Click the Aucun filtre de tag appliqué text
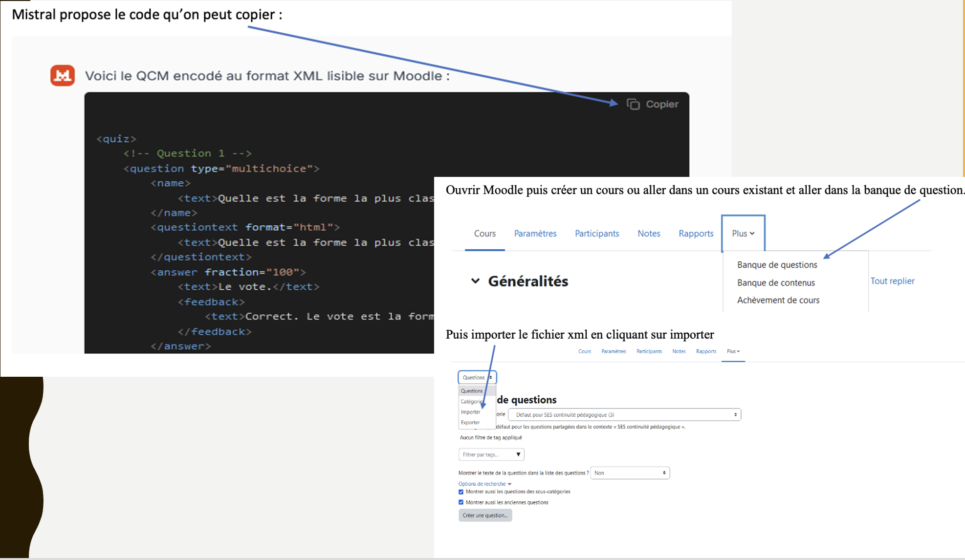Screen dimensions: 965x560 coord(491,437)
